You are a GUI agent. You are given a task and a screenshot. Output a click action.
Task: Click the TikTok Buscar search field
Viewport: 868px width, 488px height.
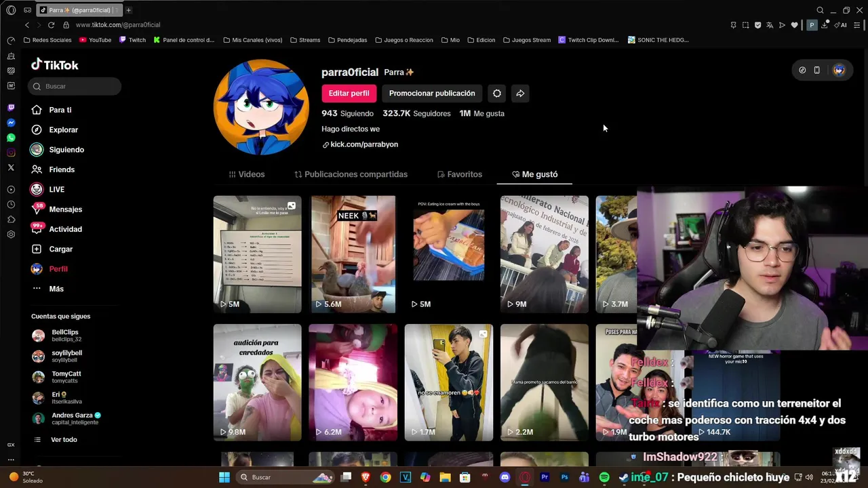coord(75,86)
